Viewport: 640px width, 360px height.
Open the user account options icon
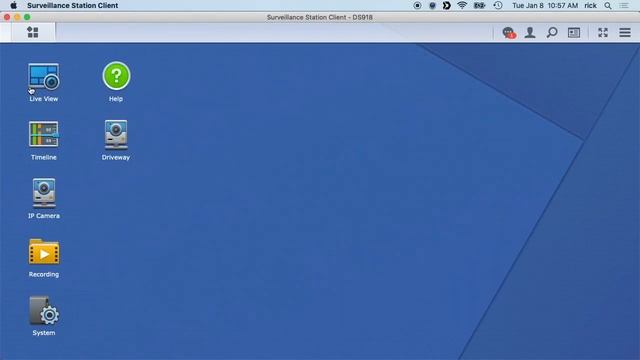[x=530, y=32]
